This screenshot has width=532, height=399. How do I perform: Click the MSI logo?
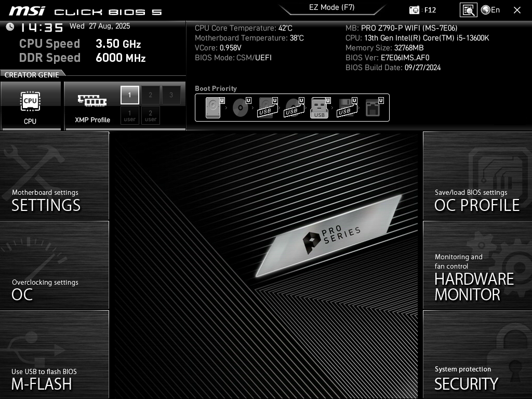[x=27, y=11]
